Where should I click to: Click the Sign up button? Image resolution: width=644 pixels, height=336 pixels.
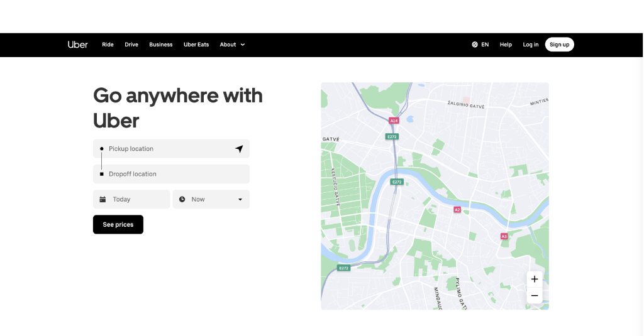pos(559,45)
